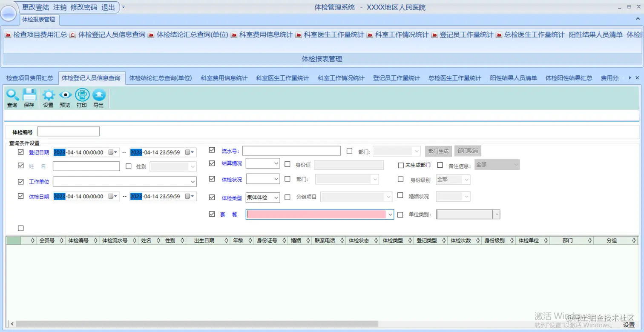
Task: Click the 部门生成 button
Action: [x=438, y=151]
